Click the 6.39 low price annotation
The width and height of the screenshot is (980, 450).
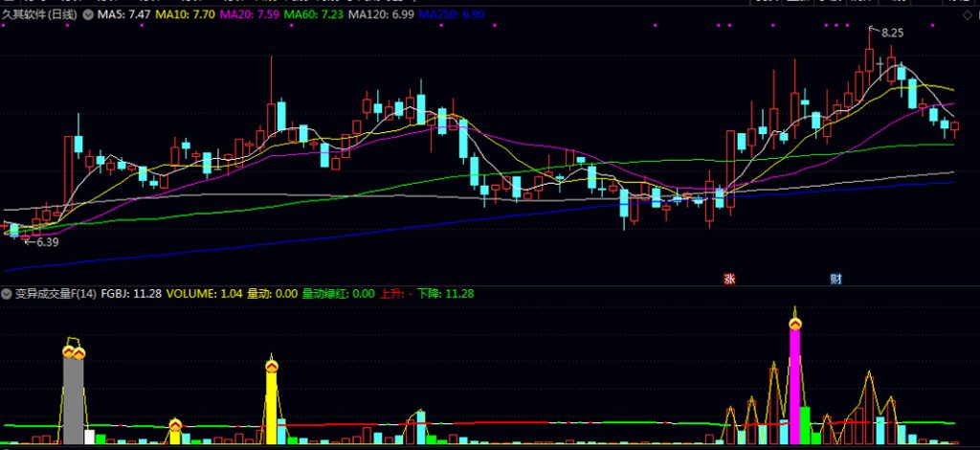(45, 242)
